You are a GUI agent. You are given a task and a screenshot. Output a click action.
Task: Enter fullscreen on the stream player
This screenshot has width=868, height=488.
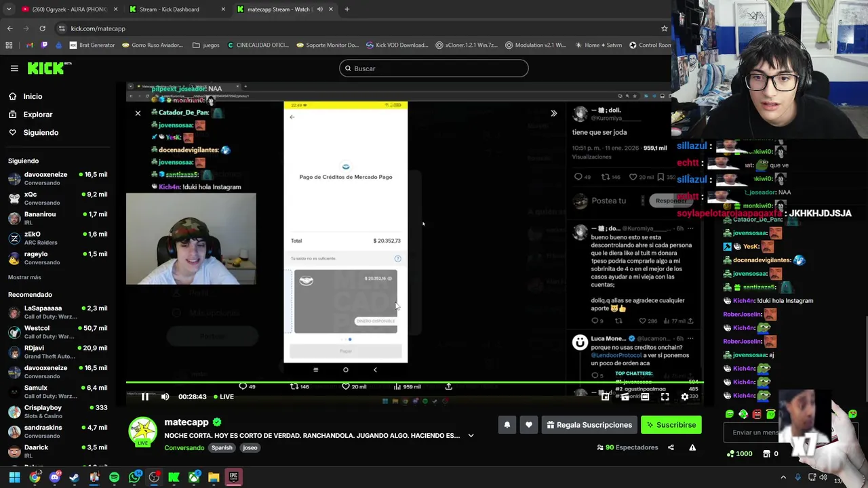coord(665,396)
